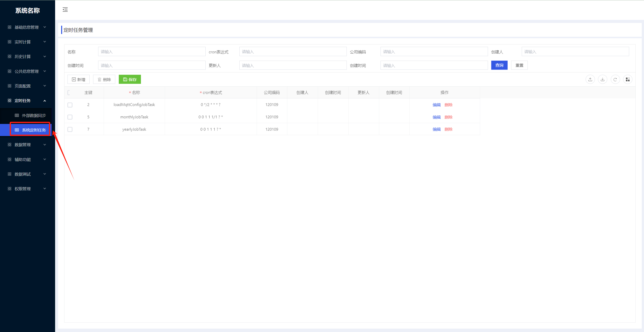
Task: Expand 权限管理 using its chevron
Action: [x=45, y=189]
